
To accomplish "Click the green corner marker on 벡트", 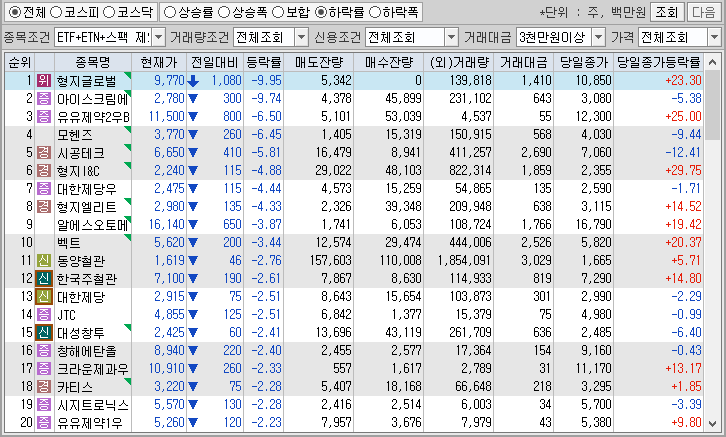I will (128, 237).
